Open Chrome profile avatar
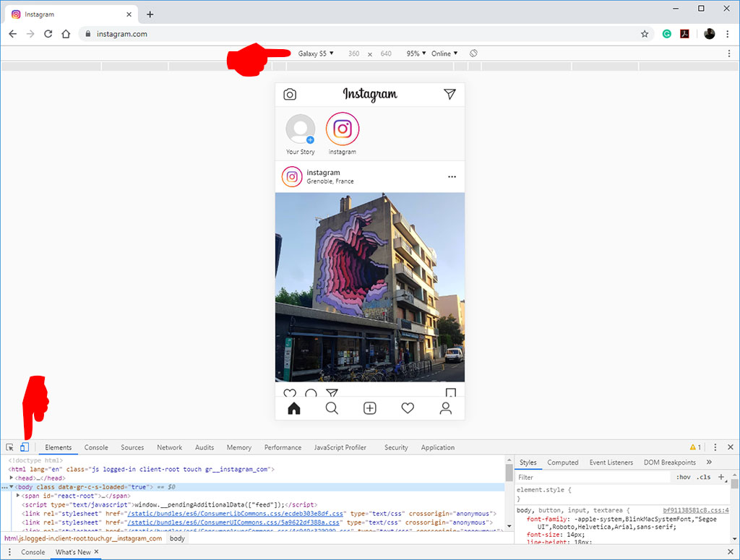Viewport: 740px width, 560px height. [x=710, y=34]
